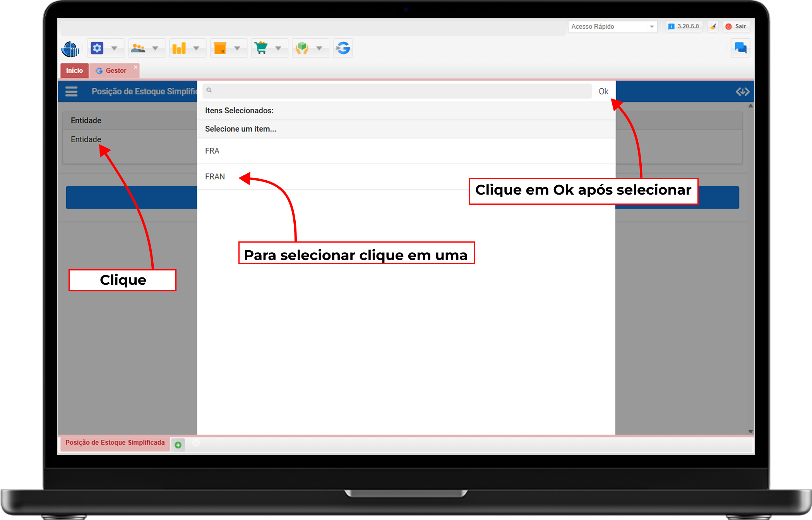The width and height of the screenshot is (812, 520).
Task: Open the green shopping cart icon
Action: [x=261, y=48]
